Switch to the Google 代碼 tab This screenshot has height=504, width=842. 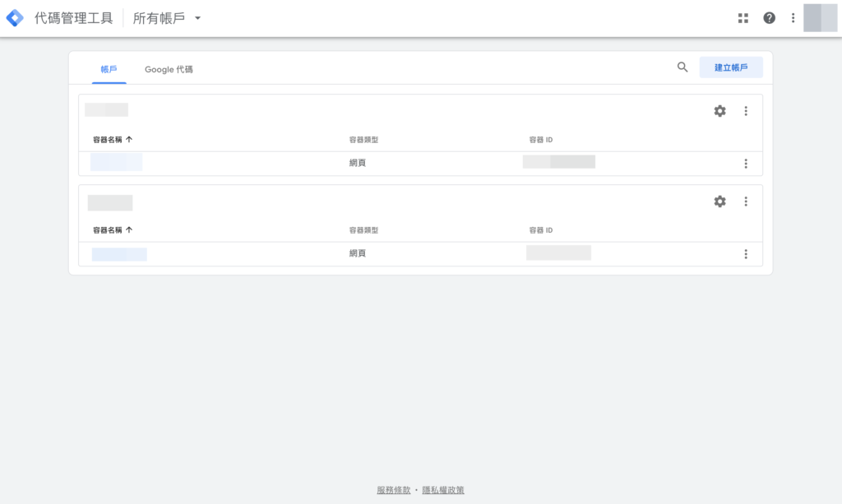pyautogui.click(x=169, y=69)
